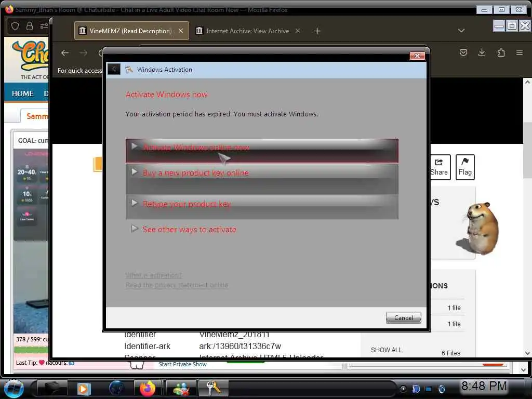Viewport: 532px width, 399px height.
Task: Choose Activate Windows online now
Action: 262,151
